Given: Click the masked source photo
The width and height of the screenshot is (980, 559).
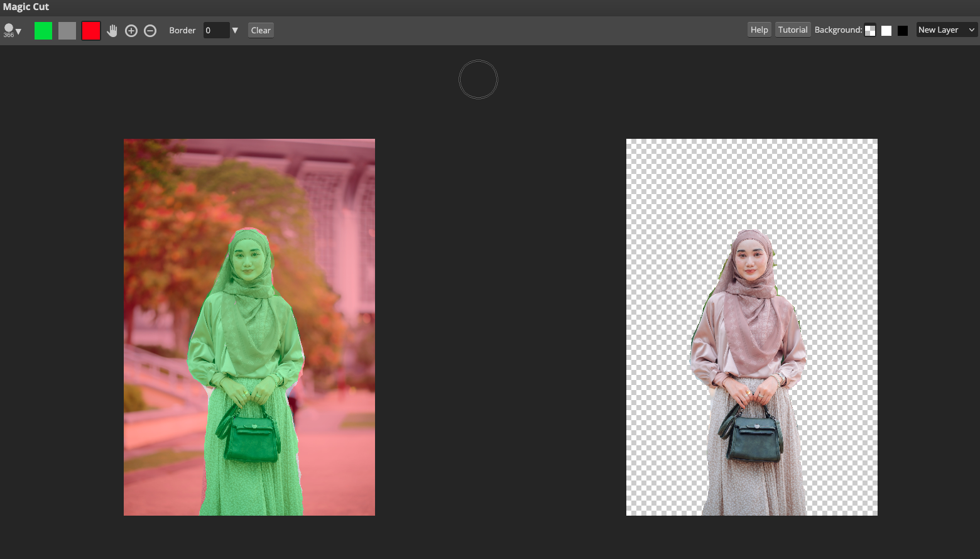Looking at the screenshot, I should (249, 327).
